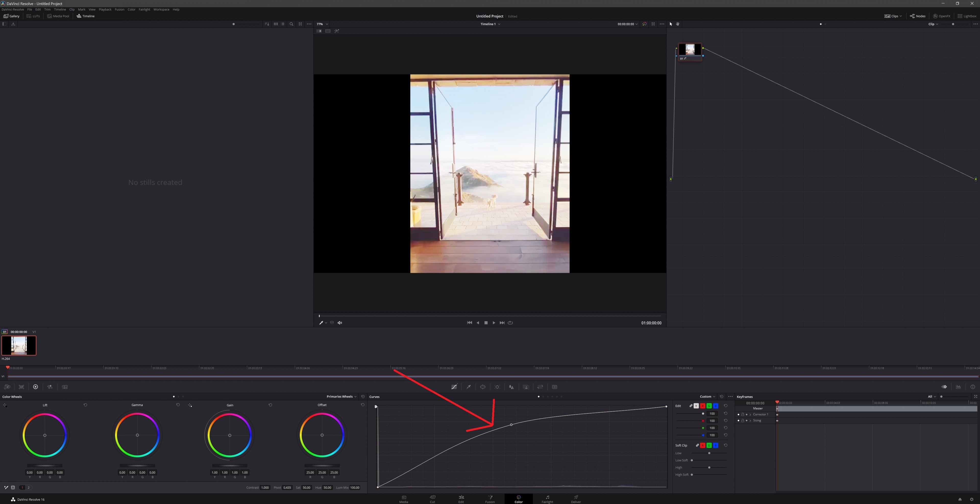Open the Curves palette icon

click(x=454, y=387)
